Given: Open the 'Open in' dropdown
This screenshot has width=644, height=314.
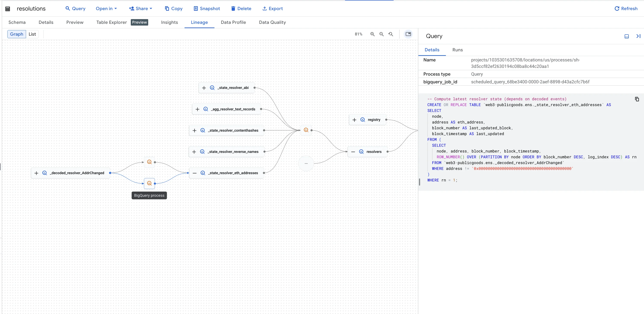Looking at the screenshot, I should [x=106, y=8].
